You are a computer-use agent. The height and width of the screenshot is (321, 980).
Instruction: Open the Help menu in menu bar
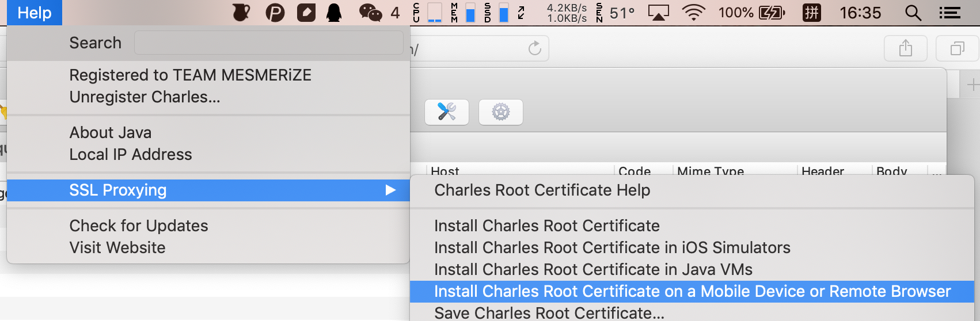[35, 13]
